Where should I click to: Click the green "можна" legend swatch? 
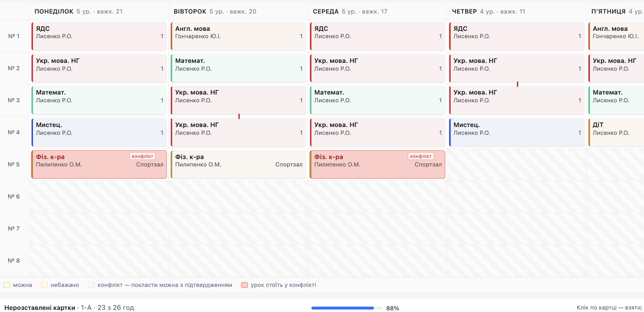7,285
